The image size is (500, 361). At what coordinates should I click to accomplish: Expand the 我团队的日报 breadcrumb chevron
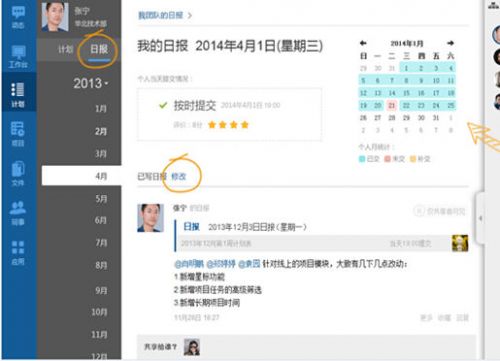[x=190, y=15]
